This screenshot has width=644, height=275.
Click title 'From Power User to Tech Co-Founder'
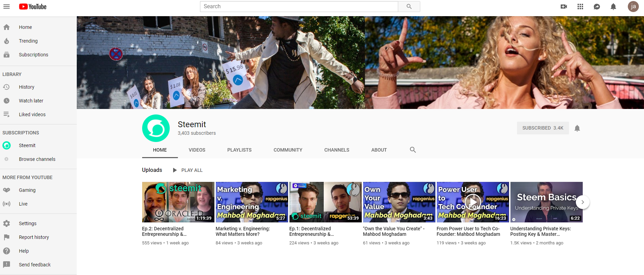[468, 231]
